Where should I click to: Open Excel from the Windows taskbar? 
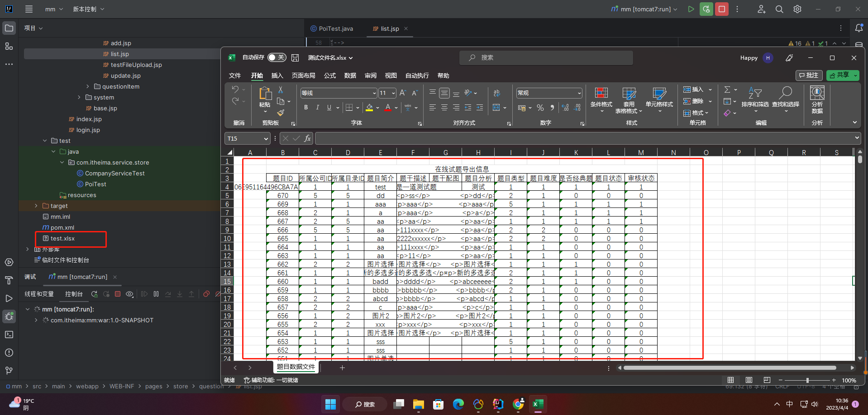538,404
